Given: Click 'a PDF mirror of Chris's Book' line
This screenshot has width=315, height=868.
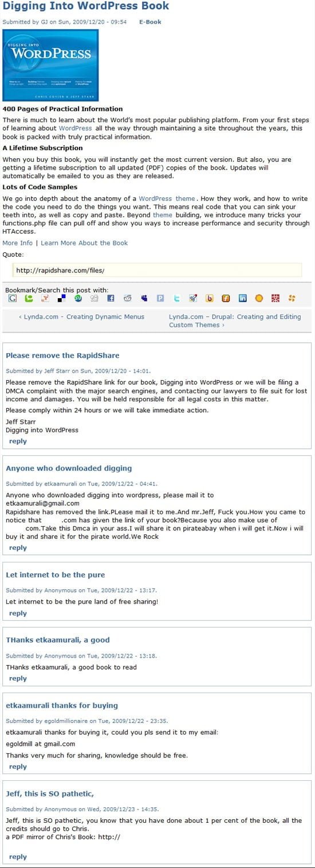Looking at the screenshot, I should click(63, 837).
